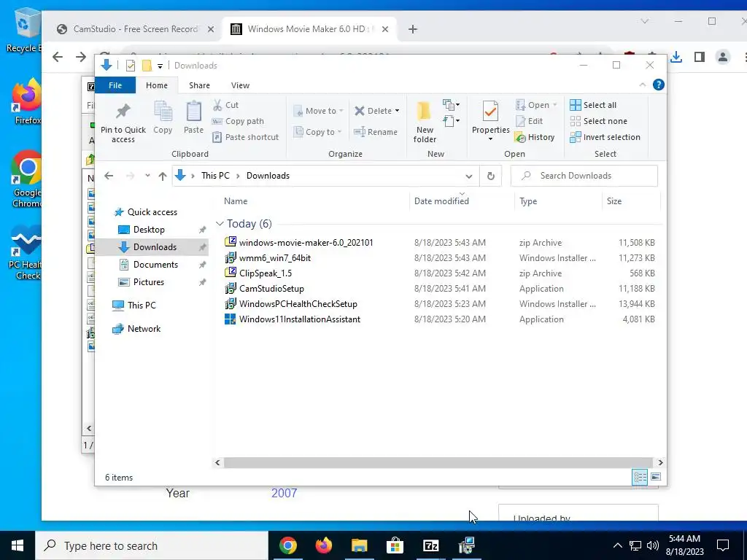Select Desktop in Quick access
Viewport: 747px width, 560px height.
pos(149,230)
